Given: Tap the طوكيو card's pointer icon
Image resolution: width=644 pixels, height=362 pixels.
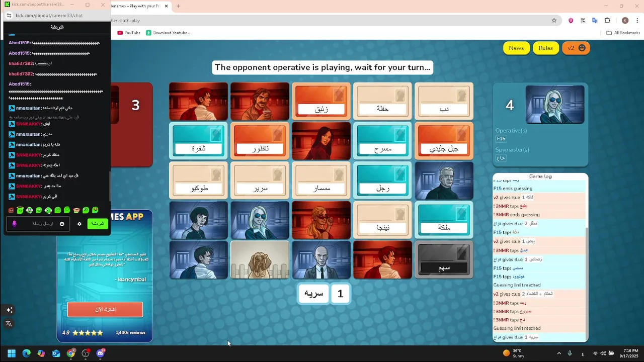Looking at the screenshot, I should [x=216, y=174].
